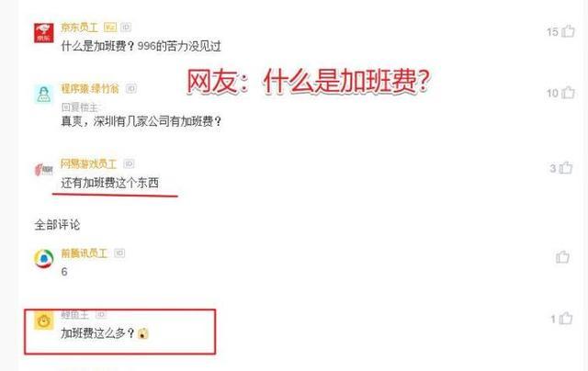Image resolution: width=588 pixels, height=371 pixels.
Task: Open 程序猿·绿竹翁 user profile name
Action: [x=90, y=88]
